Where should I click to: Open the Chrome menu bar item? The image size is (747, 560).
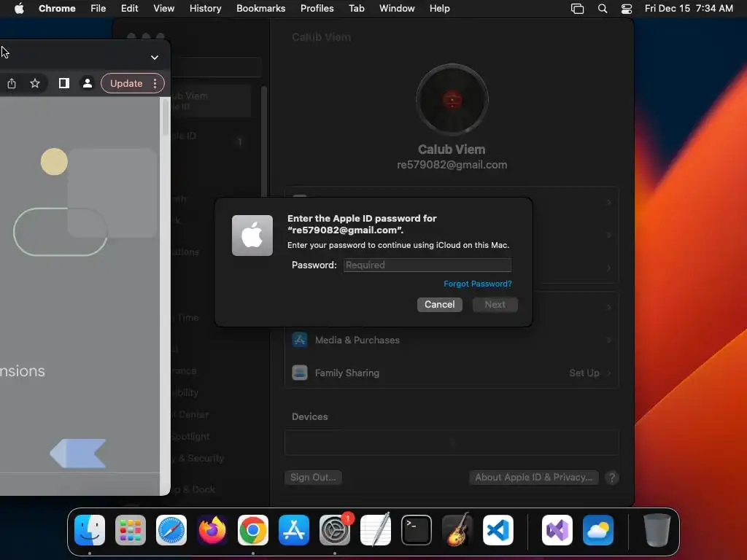coord(57,8)
